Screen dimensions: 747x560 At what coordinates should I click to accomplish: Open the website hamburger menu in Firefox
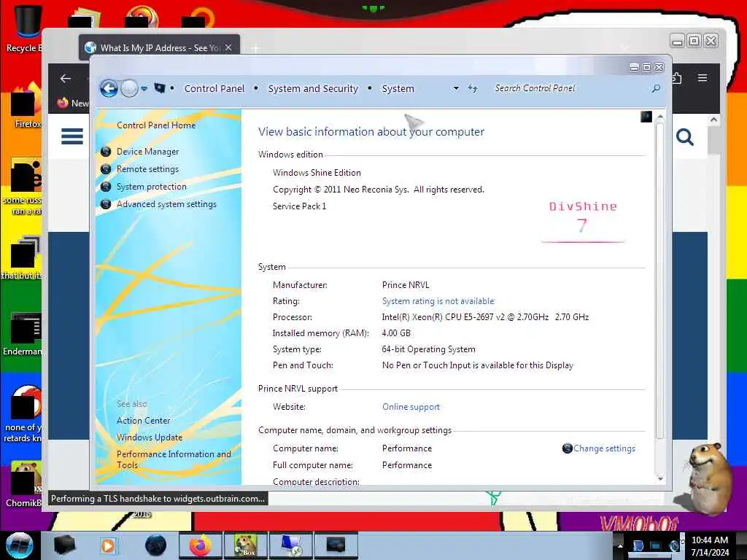point(72,136)
